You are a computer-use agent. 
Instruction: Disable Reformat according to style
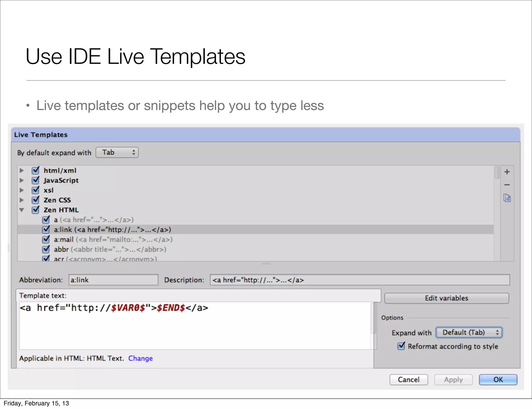pos(401,346)
